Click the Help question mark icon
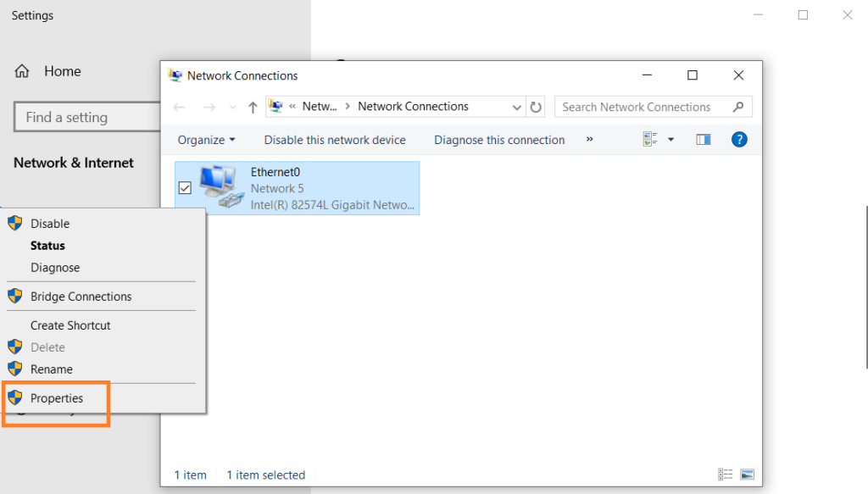The image size is (868, 494). click(739, 140)
